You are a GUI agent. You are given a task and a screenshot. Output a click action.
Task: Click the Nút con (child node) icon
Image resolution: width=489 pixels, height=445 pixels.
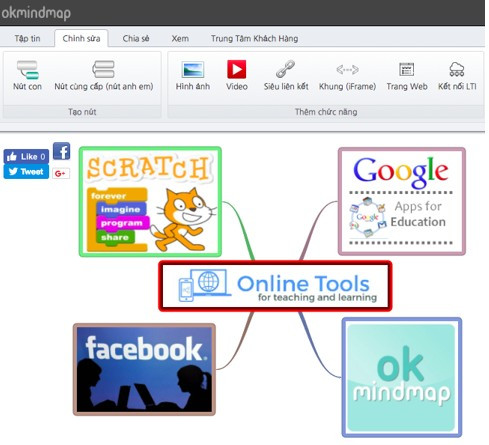28,70
